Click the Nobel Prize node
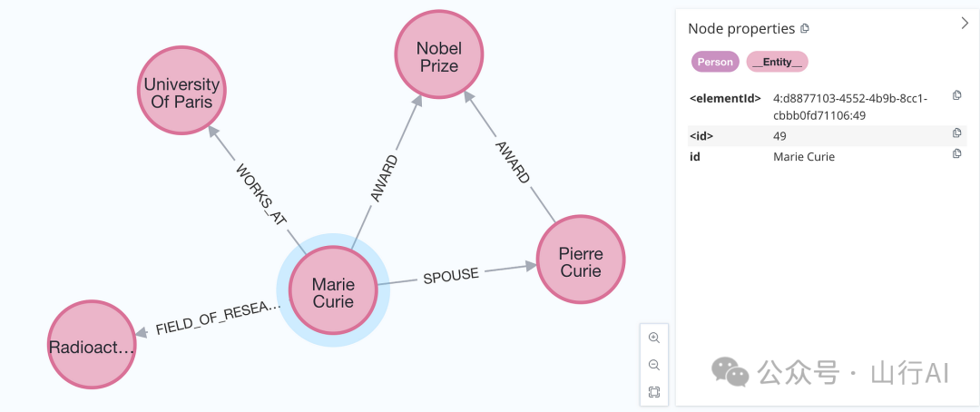This screenshot has width=980, height=412. tap(438, 56)
